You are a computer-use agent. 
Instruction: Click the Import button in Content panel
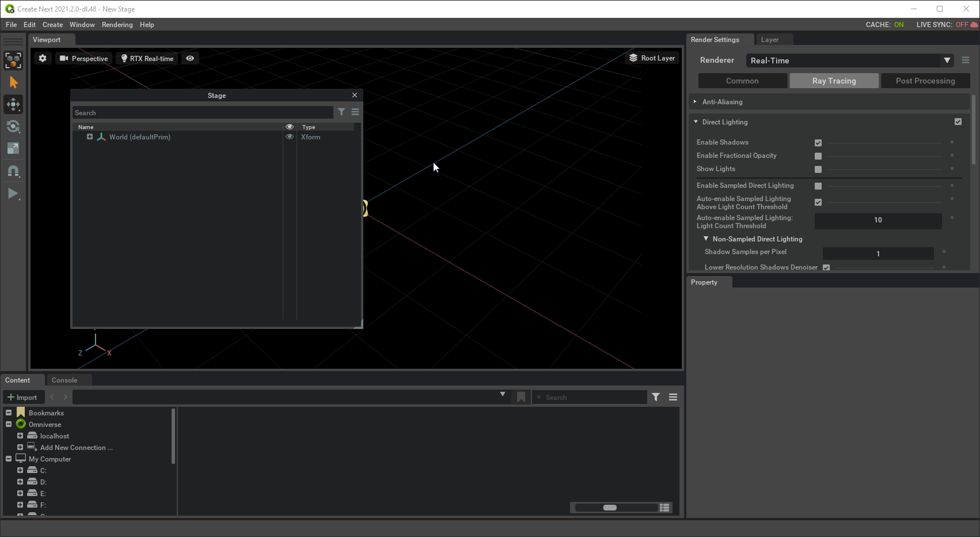pyautogui.click(x=23, y=397)
